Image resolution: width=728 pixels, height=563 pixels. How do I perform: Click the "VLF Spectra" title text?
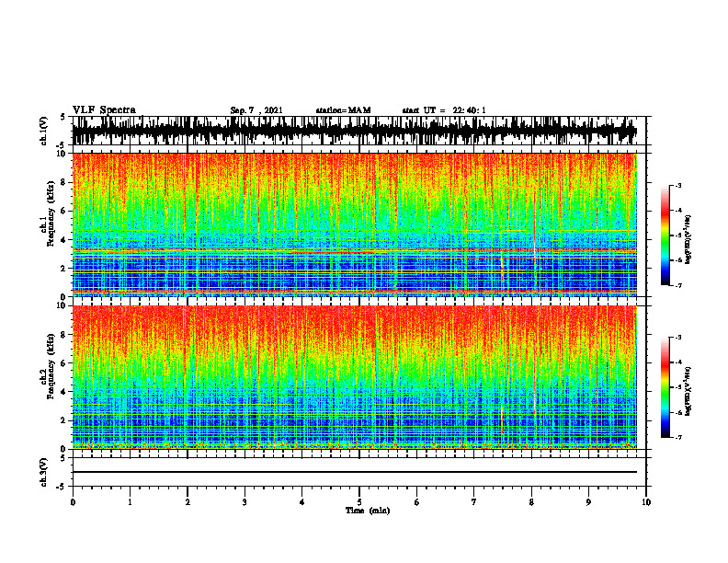point(104,110)
